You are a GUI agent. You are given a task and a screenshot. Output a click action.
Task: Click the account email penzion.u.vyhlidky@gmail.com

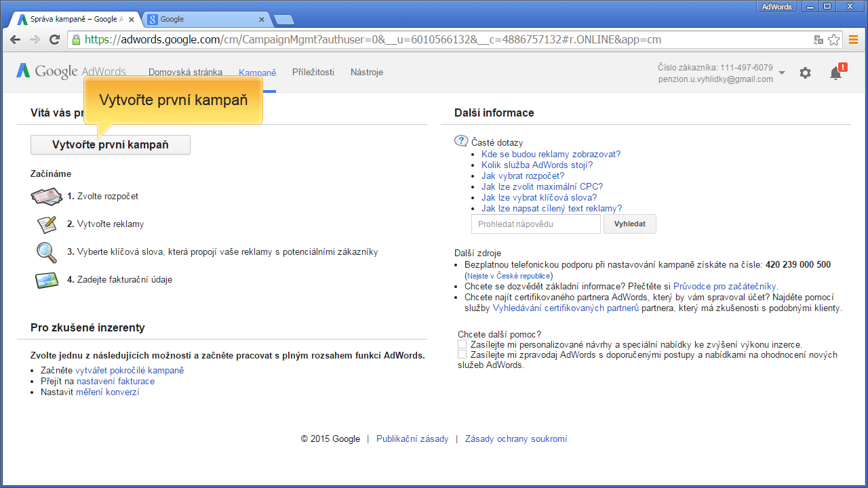pyautogui.click(x=715, y=79)
